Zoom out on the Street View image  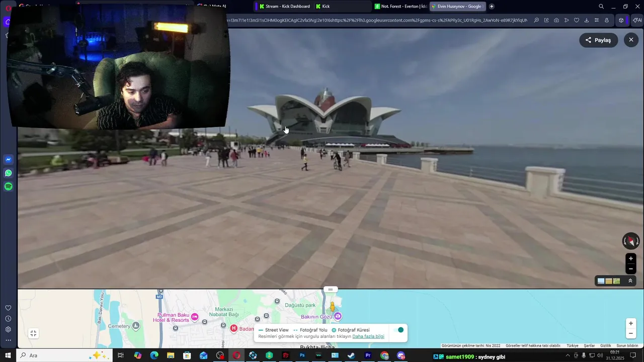[x=631, y=269]
